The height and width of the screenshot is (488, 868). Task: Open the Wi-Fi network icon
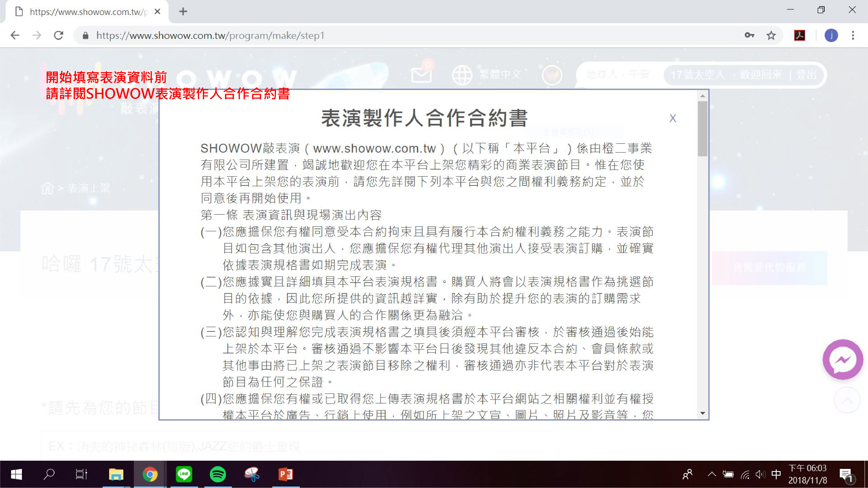pos(745,475)
